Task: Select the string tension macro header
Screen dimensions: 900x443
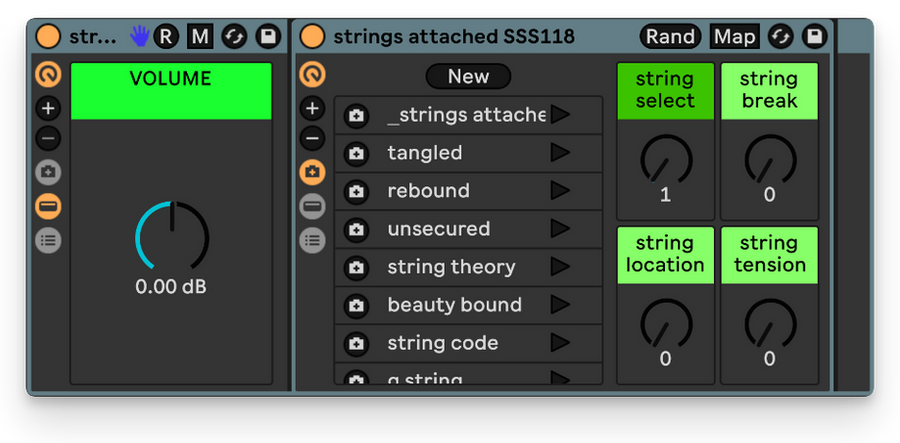Action: pos(769,255)
